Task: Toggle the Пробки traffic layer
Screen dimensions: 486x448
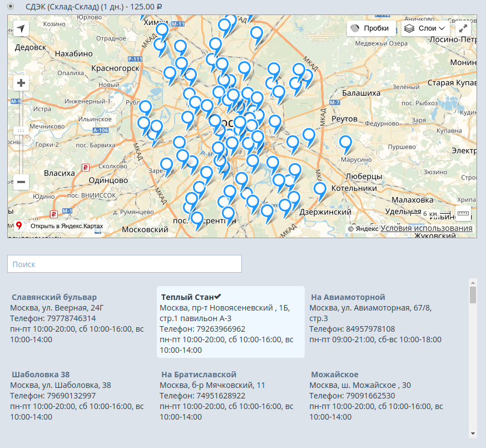Action: tap(371, 28)
